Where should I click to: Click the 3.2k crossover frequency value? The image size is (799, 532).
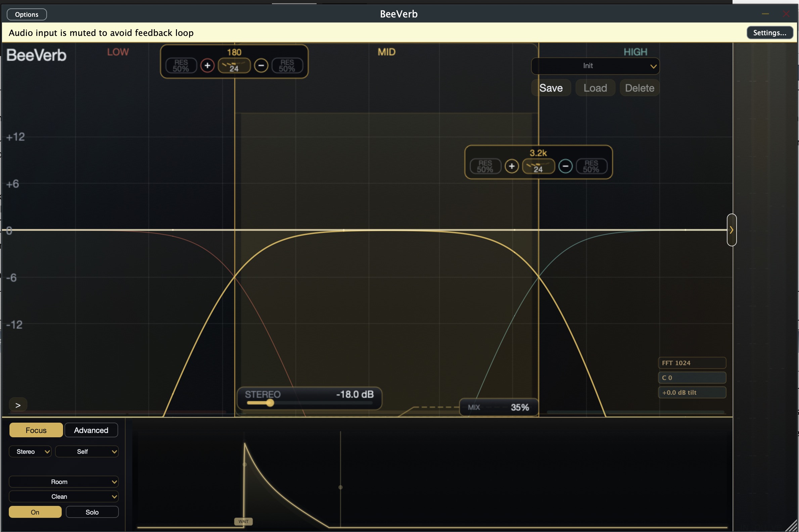pos(538,153)
